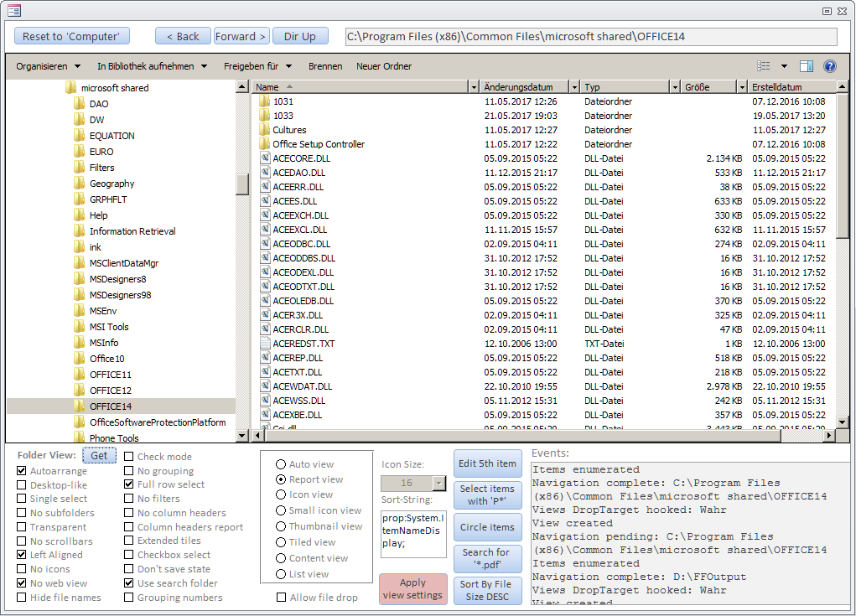Open the Typ column filter dropdown arrow
Viewport: 856px width, 616px height.
675,87
